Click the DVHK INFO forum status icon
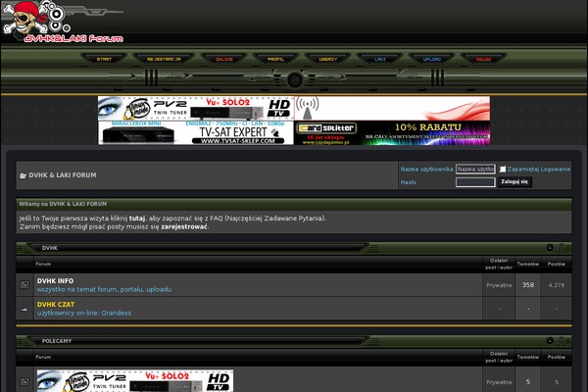This screenshot has width=588, height=392. click(x=24, y=285)
